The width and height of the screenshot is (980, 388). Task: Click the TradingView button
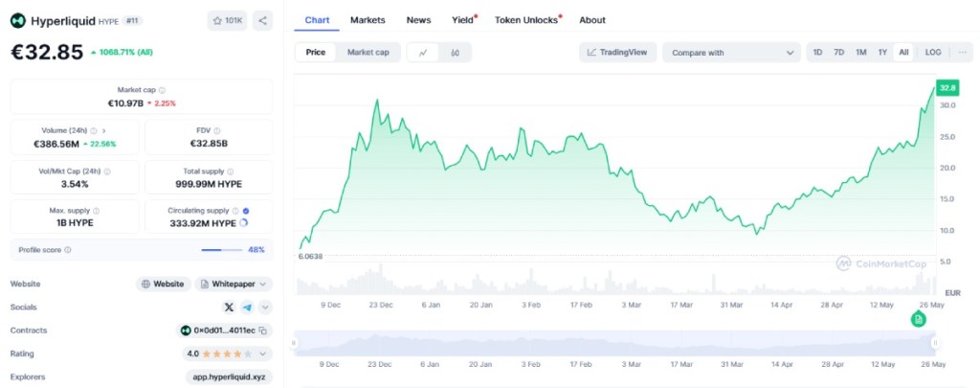[617, 53]
